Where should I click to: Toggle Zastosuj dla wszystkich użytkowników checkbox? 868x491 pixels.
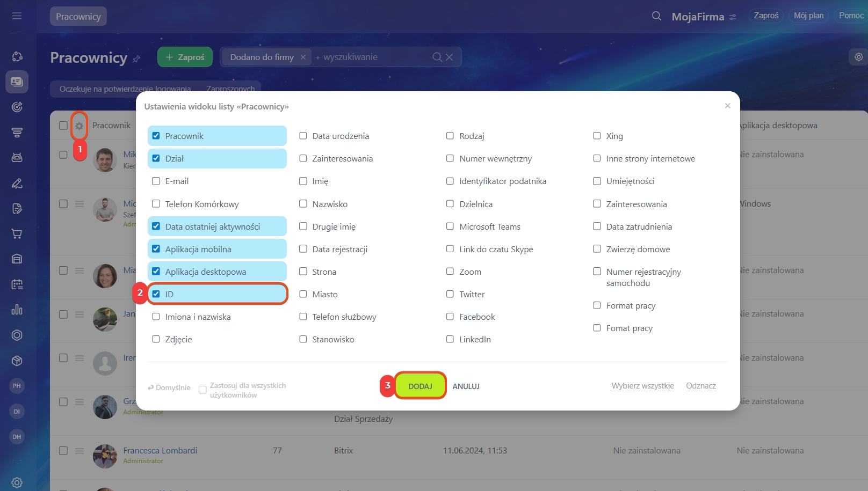(202, 390)
